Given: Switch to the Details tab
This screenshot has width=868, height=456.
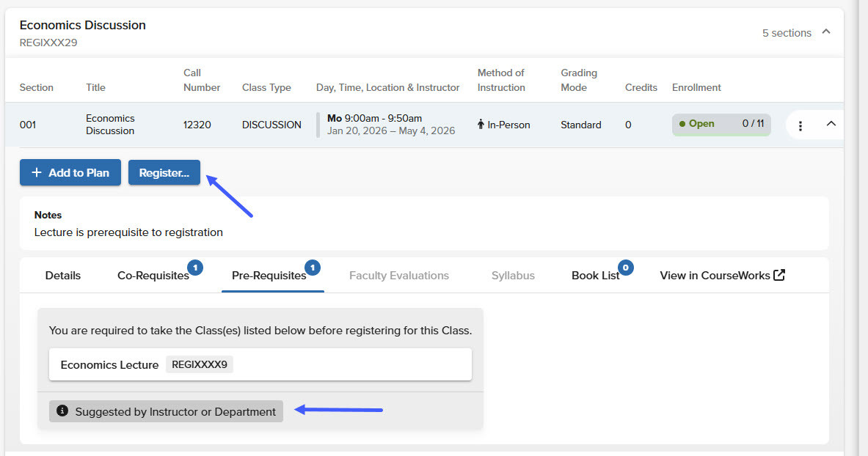Looking at the screenshot, I should pyautogui.click(x=63, y=276).
